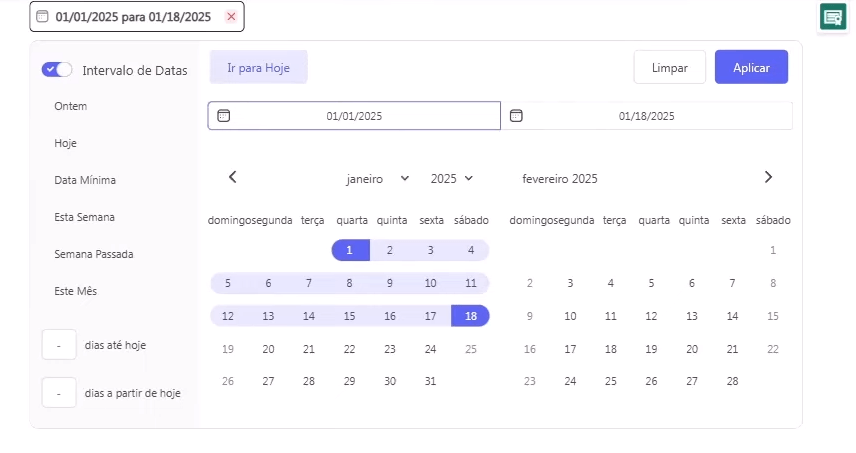Image resolution: width=856 pixels, height=453 pixels.
Task: Select February 14 in the calendar
Action: (732, 316)
